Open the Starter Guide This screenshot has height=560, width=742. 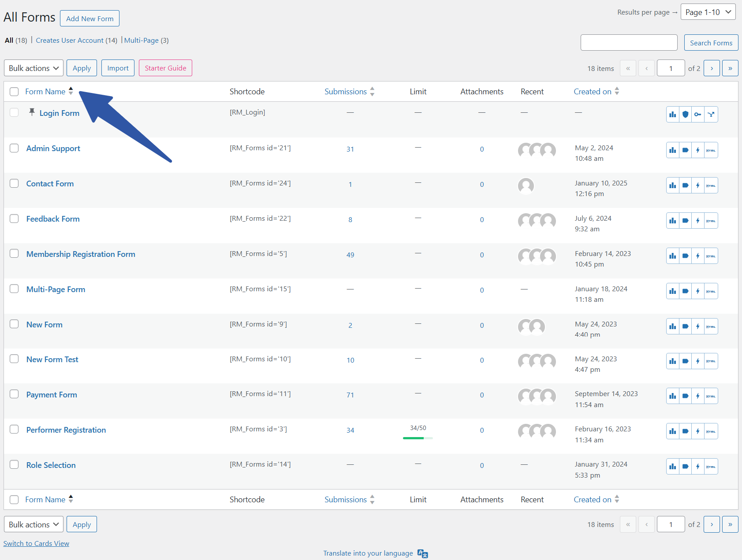pyautogui.click(x=165, y=68)
